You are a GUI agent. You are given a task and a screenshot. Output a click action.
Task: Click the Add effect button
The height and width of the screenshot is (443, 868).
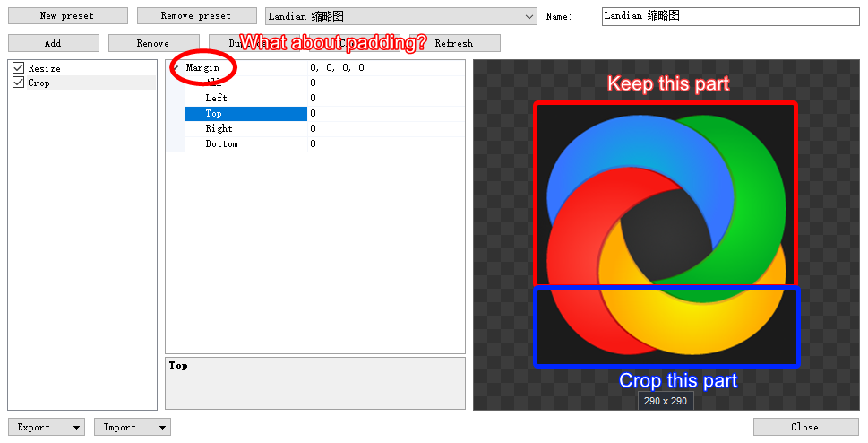point(53,43)
